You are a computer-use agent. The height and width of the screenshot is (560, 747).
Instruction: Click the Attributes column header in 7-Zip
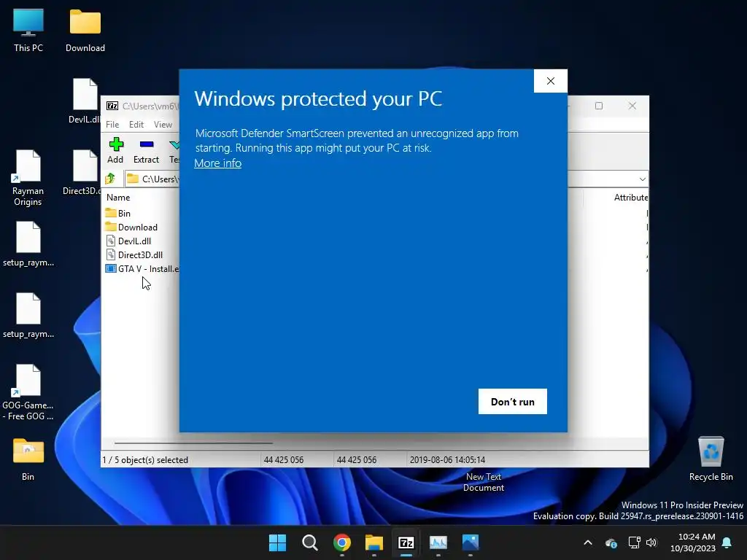630,197
